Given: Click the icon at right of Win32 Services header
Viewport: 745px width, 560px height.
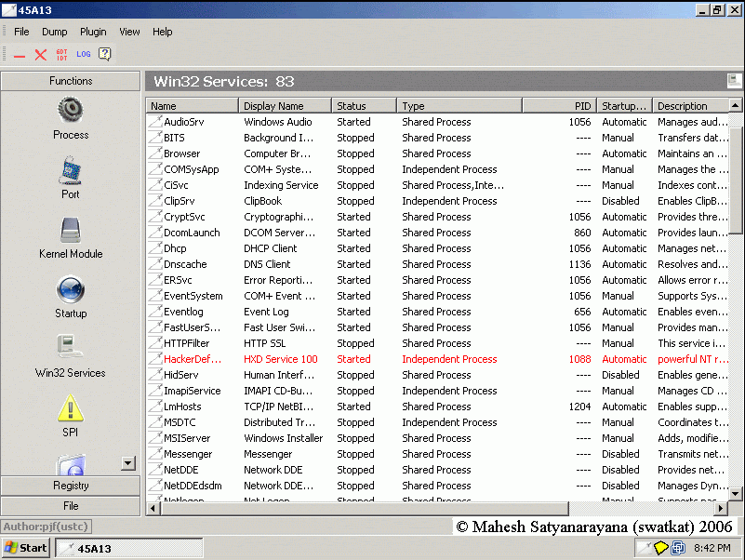Looking at the screenshot, I should (x=734, y=81).
